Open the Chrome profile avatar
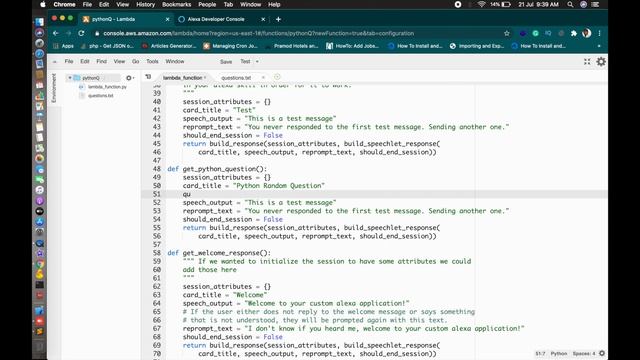Screen dimensions: 640x360 click(587, 33)
